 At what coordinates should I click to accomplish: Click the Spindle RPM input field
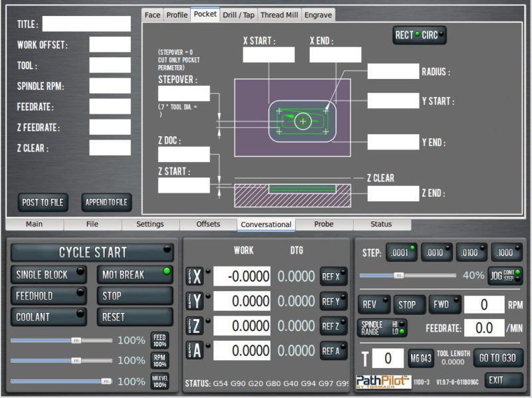[x=110, y=86]
